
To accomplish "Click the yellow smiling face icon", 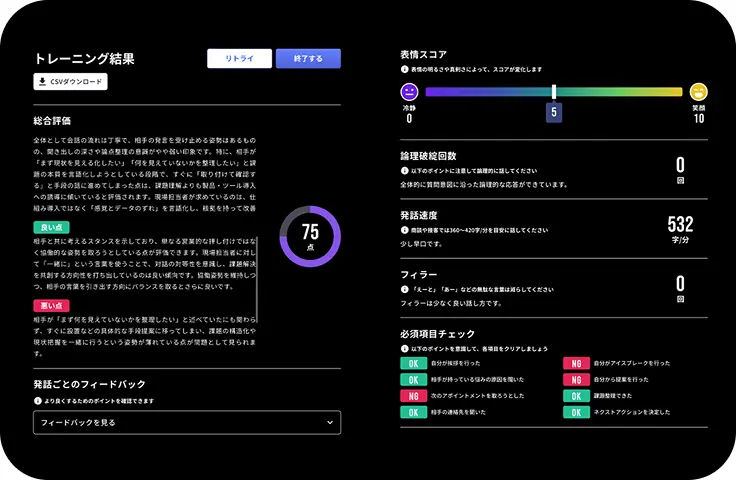I will point(698,91).
